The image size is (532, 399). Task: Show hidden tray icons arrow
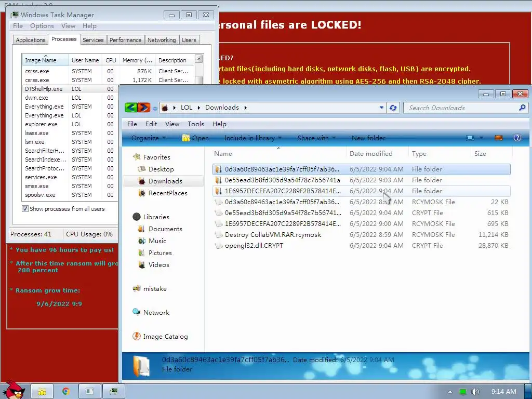(450, 392)
